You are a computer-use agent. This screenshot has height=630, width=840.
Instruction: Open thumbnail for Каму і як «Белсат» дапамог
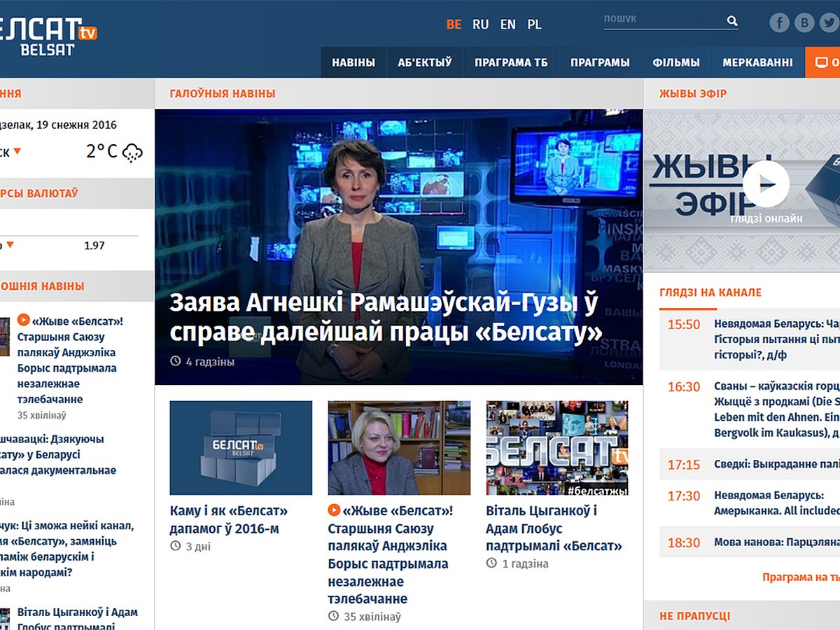tap(241, 448)
